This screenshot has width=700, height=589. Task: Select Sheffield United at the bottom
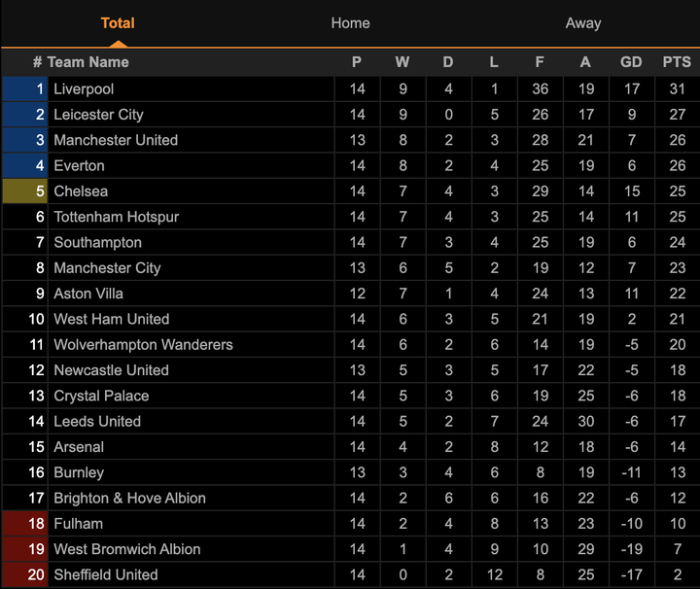point(105,574)
